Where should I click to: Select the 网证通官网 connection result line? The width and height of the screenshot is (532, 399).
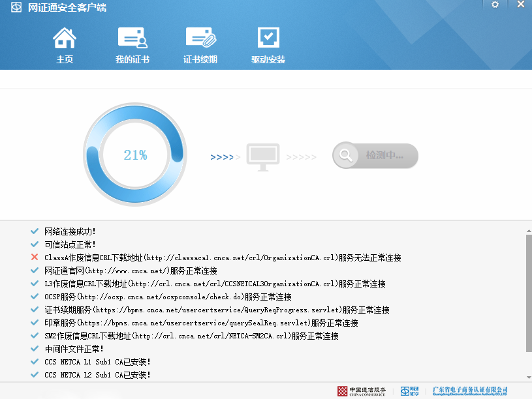131,271
